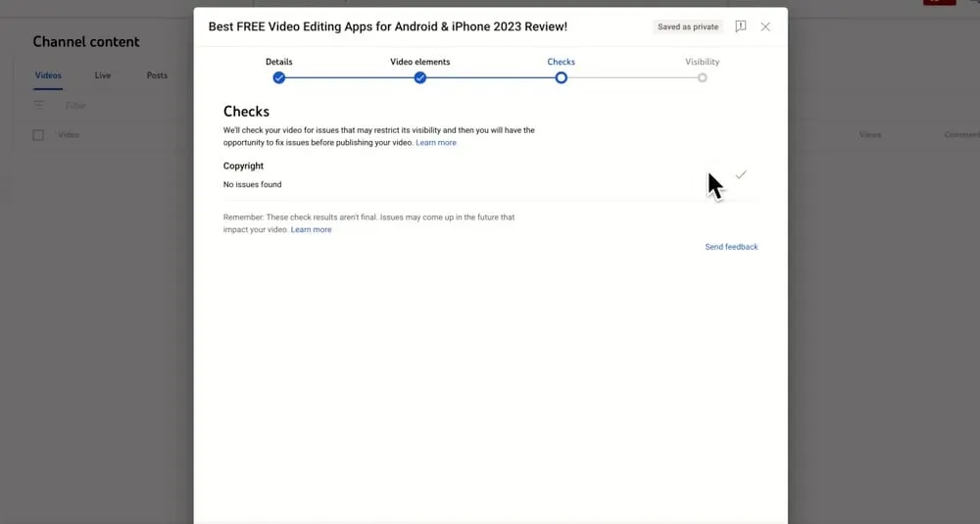Click the Saved as private badge
Image resolution: width=980 pixels, height=524 pixels.
click(688, 27)
